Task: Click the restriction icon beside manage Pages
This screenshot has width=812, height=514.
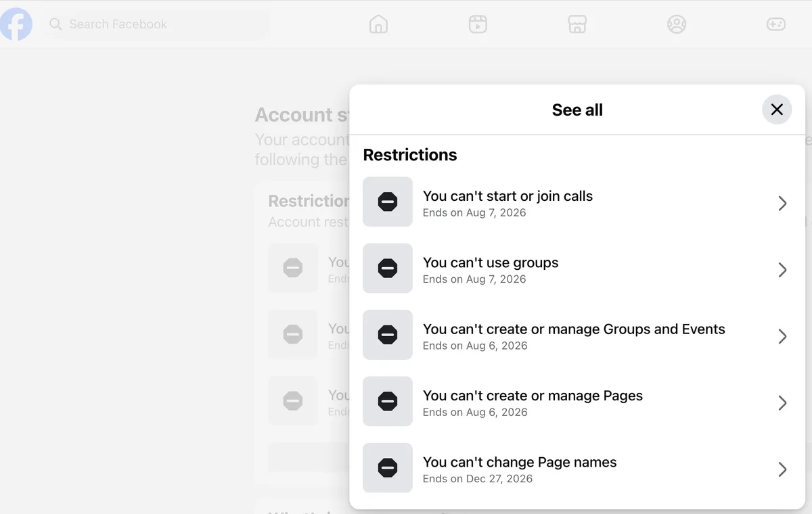Action: (388, 402)
